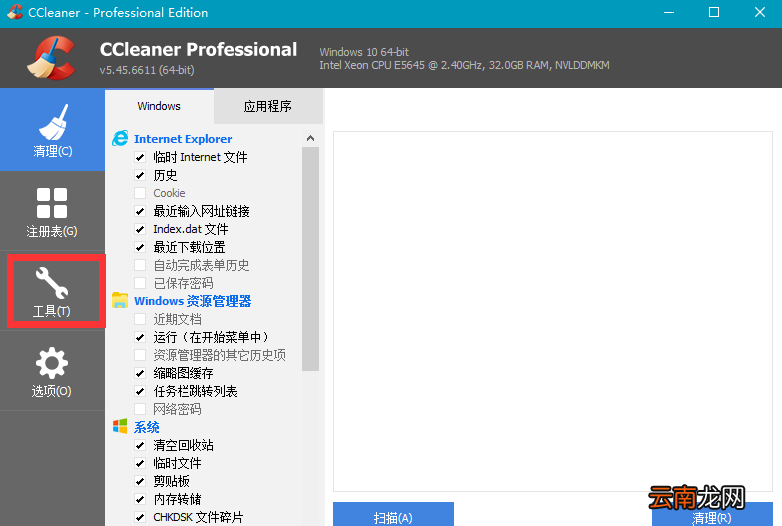This screenshot has width=782, height=526.
Task: Click the Internet Explorer logo icon
Action: point(120,138)
